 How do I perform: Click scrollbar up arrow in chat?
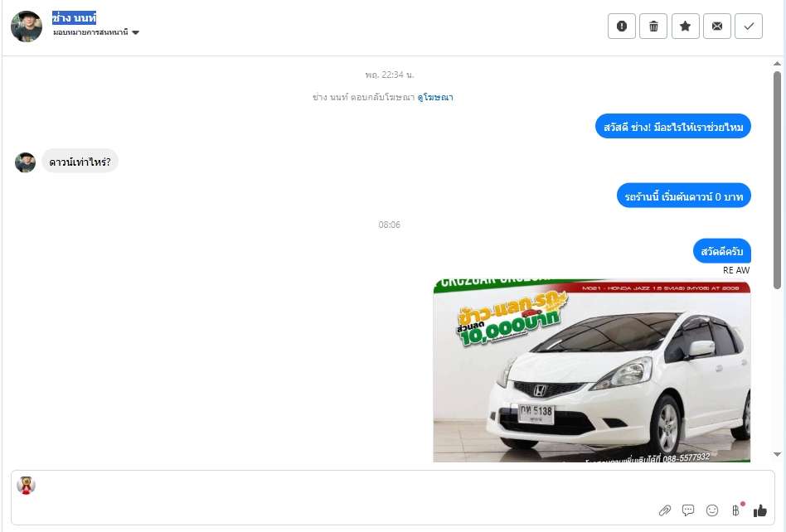point(777,64)
